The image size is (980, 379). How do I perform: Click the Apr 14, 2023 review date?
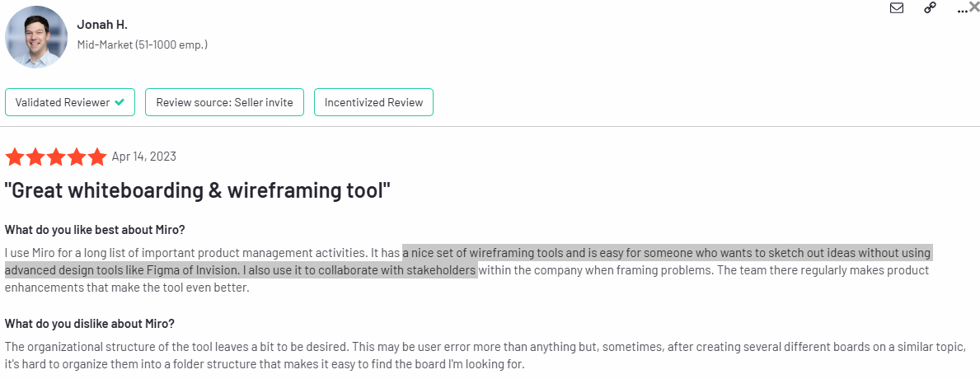(x=143, y=156)
